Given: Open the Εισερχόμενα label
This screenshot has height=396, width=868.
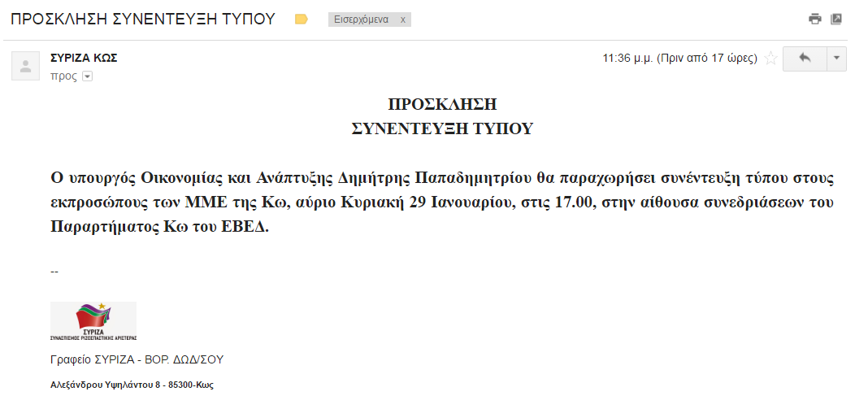Looking at the screenshot, I should coord(362,20).
